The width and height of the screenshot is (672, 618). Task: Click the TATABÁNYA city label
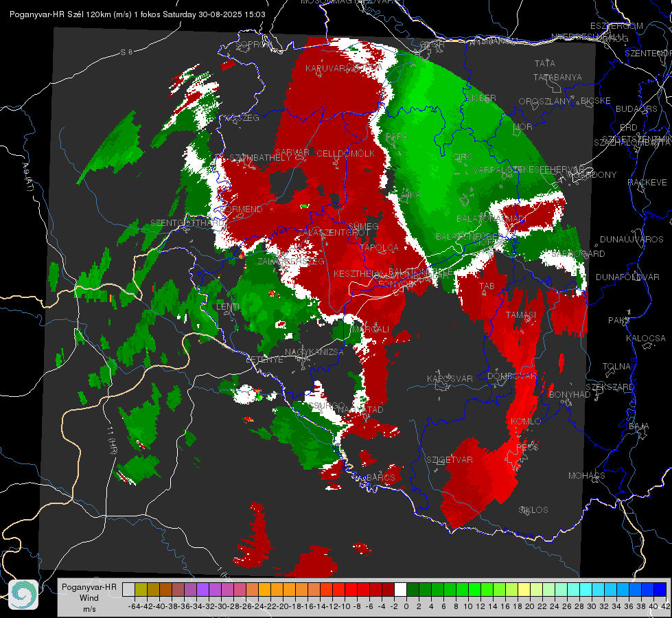[x=557, y=77]
